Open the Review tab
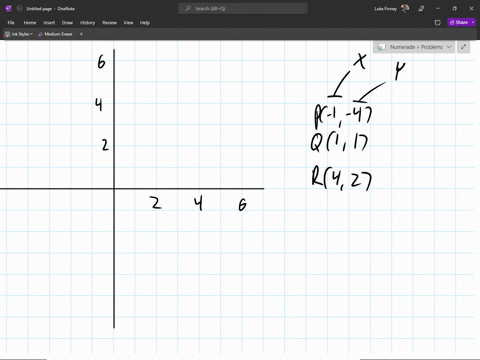The height and width of the screenshot is (360, 480). [109, 23]
